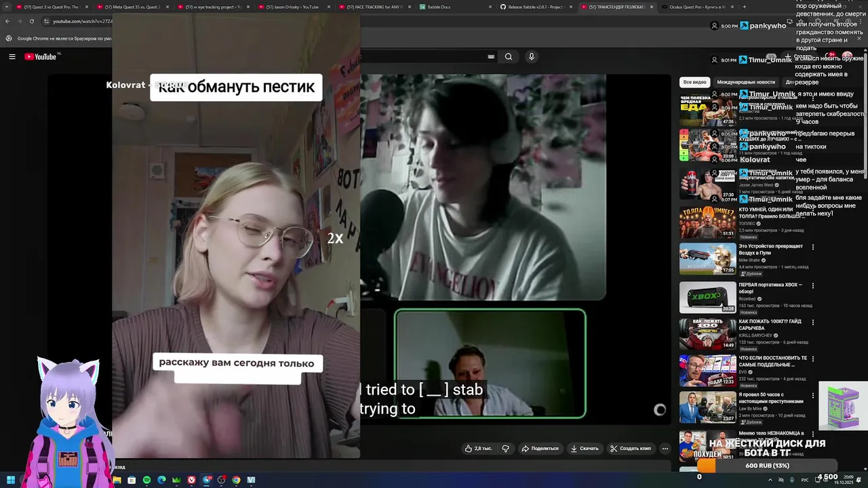The image size is (868, 488).
Task: Open options menu for ТОЛПЕС video
Action: tap(813, 210)
